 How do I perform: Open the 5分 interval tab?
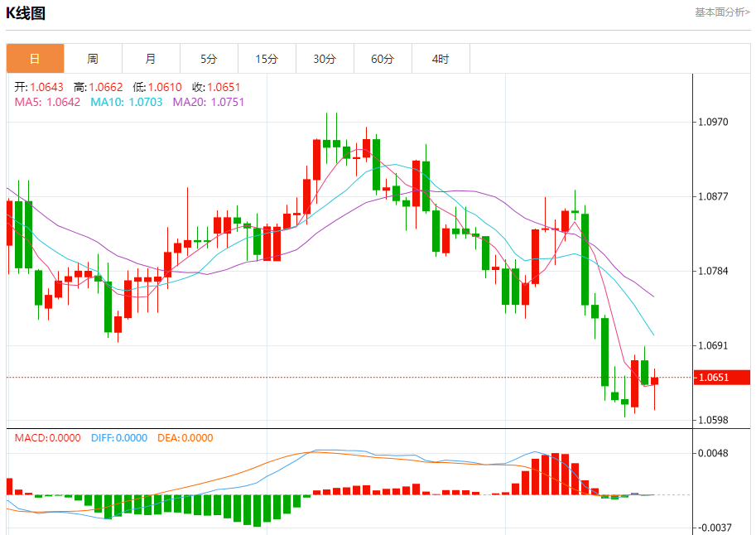209,59
